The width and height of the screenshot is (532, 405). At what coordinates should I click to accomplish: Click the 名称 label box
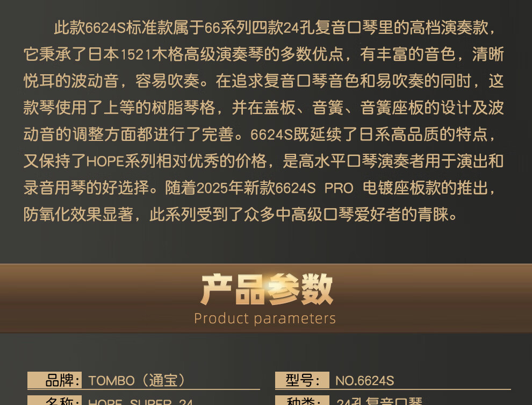tap(54, 401)
